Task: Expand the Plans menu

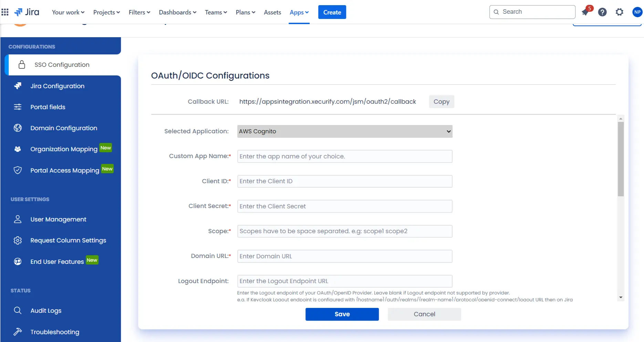Action: pos(246,12)
